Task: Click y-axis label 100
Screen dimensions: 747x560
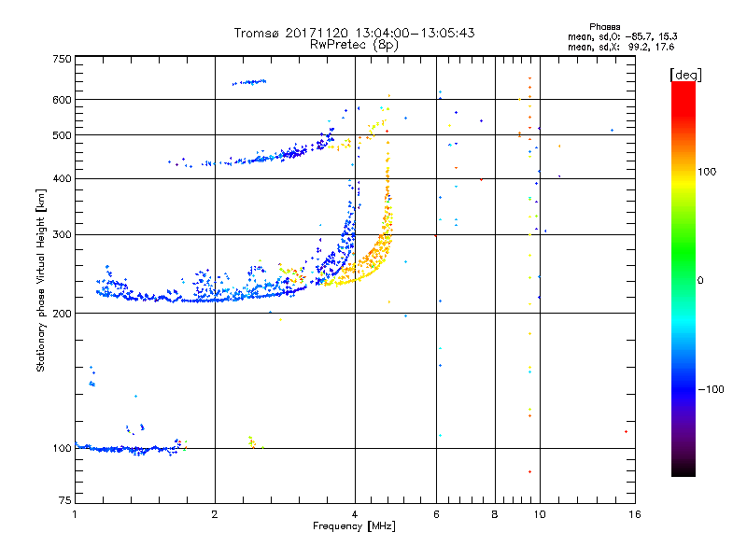Action: tap(63, 448)
